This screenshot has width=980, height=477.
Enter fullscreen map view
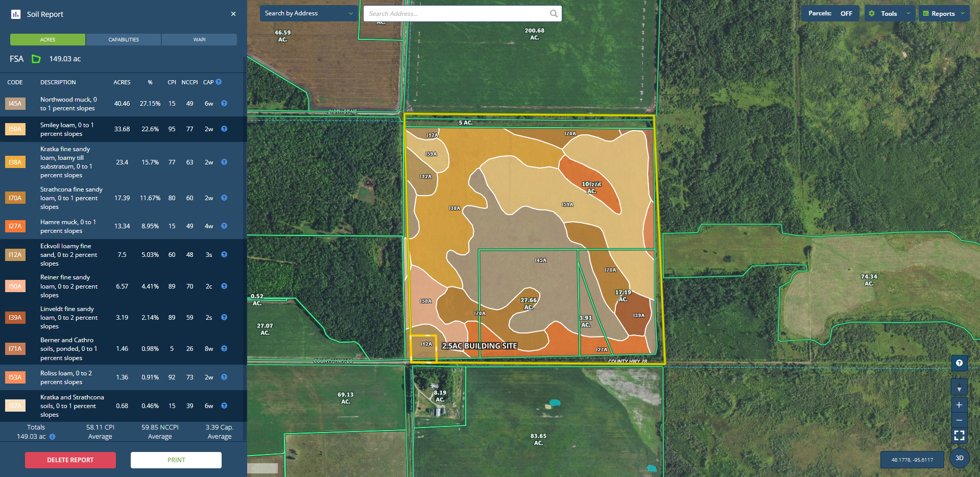959,436
